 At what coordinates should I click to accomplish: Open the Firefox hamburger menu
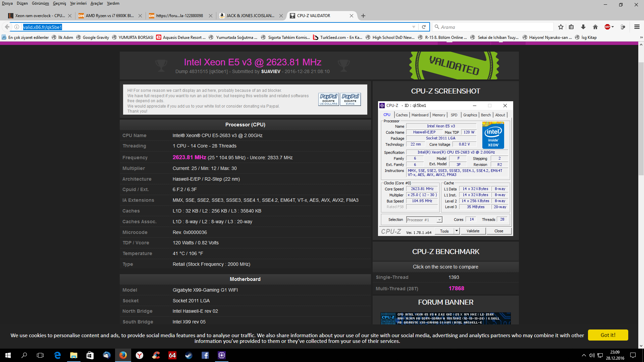pos(637,27)
